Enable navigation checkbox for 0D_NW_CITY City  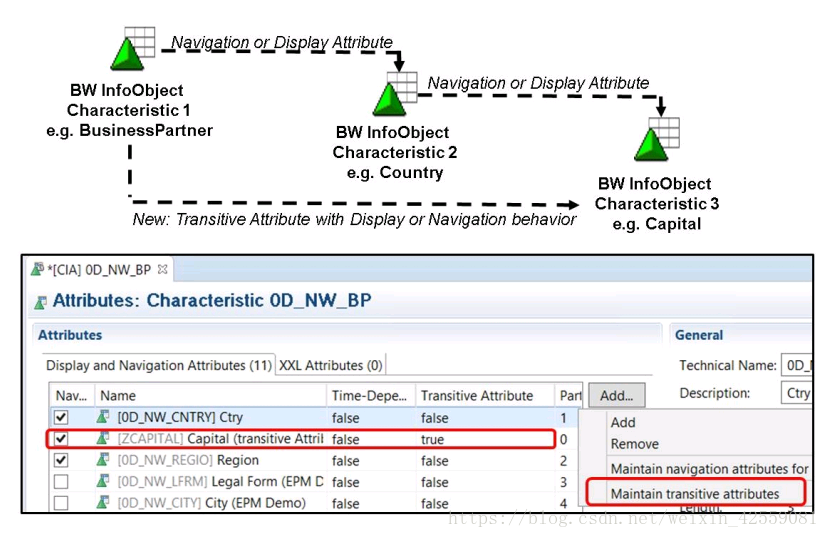pyautogui.click(x=61, y=503)
